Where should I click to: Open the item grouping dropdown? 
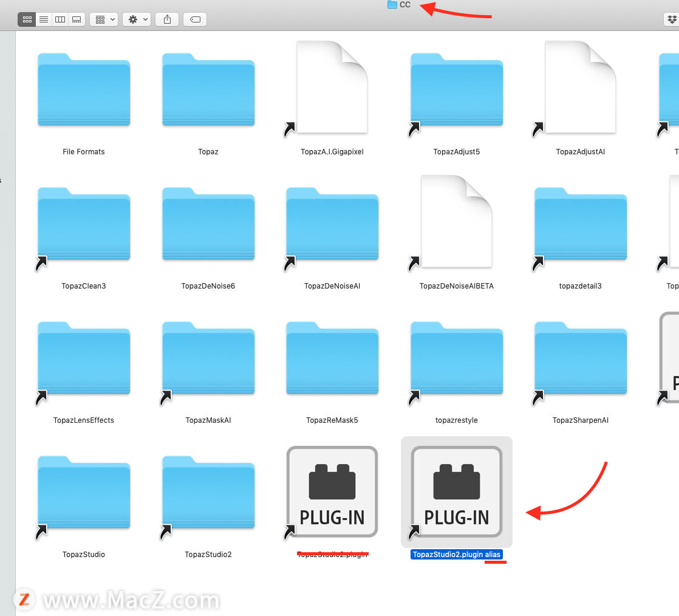[104, 19]
